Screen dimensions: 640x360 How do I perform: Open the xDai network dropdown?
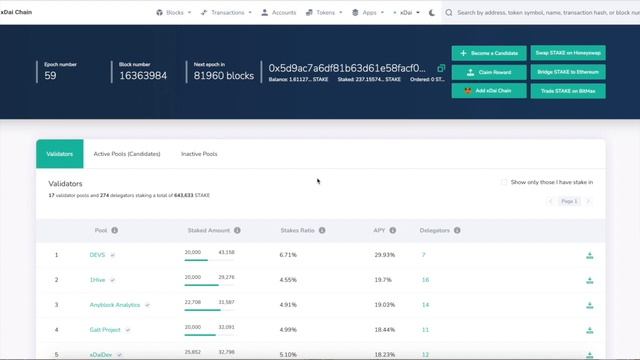(407, 13)
